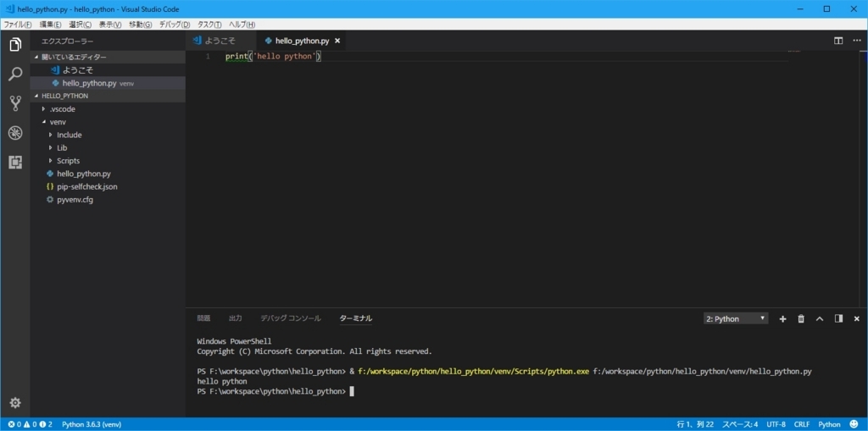Open hello_python.py in the file tree
This screenshot has width=868, height=431.
coord(108,174)
